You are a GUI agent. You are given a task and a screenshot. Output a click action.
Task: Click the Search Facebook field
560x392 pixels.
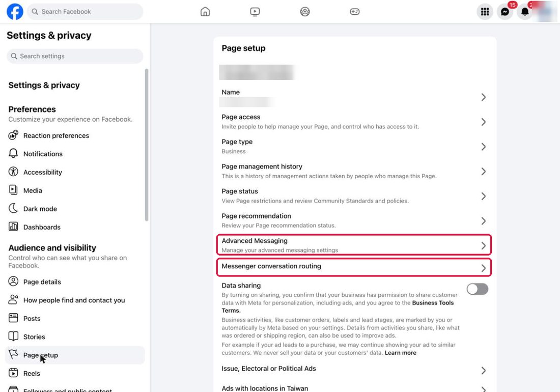pos(85,11)
